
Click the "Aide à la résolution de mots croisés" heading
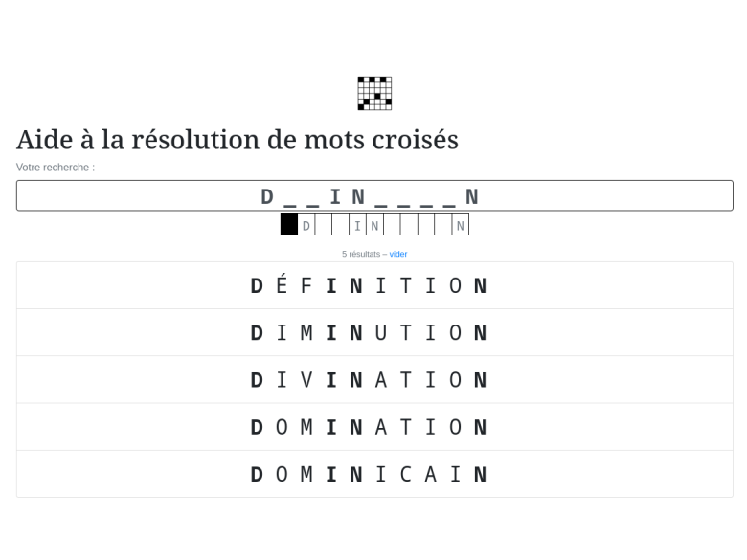[x=238, y=140]
